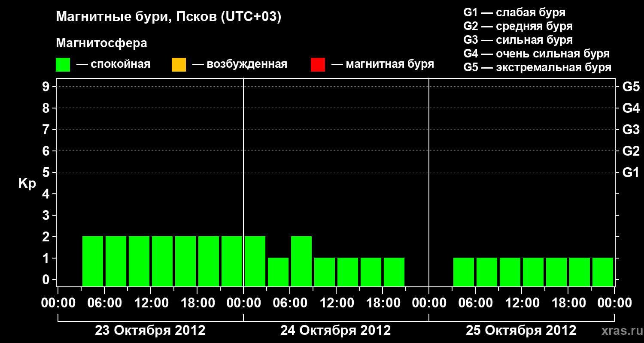Click the G4 label on the right axis
This screenshot has height=343, width=644.
tap(631, 108)
